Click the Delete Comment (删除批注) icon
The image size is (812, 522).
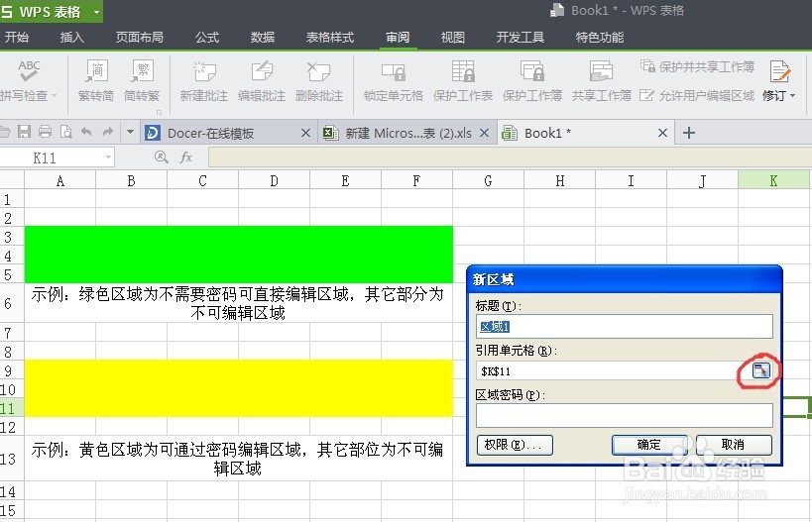[318, 71]
